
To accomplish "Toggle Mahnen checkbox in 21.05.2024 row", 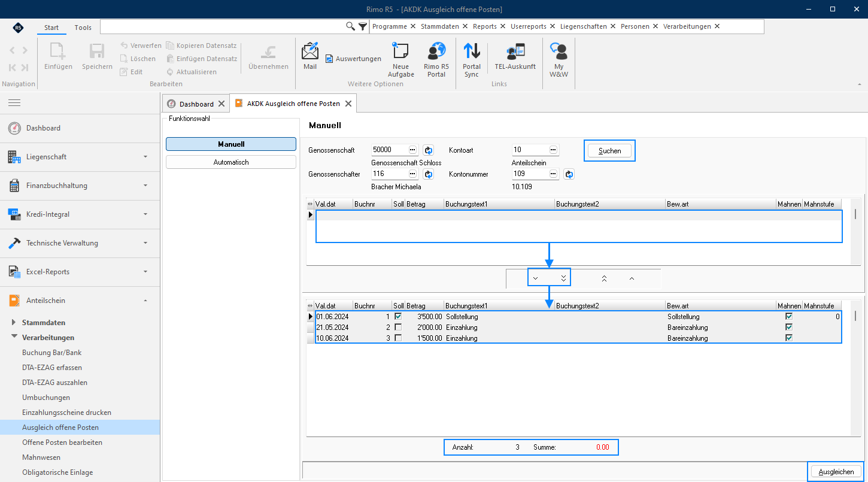I will coord(789,327).
